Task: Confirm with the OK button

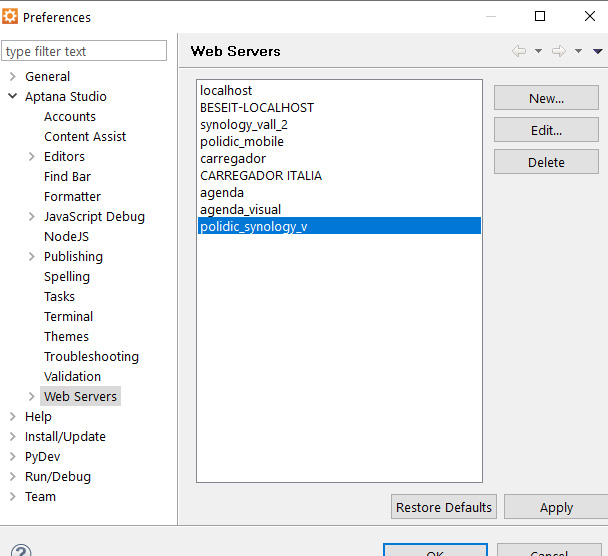Action: coord(435,551)
